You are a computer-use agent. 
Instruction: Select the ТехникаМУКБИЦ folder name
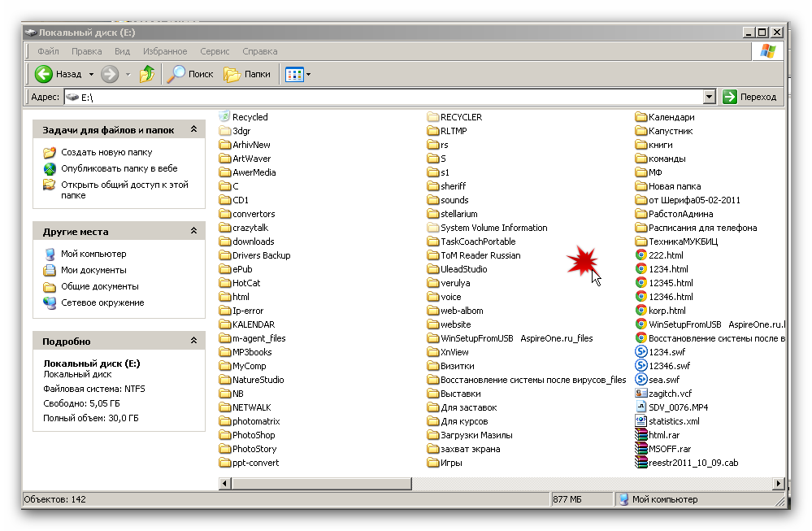tap(683, 242)
